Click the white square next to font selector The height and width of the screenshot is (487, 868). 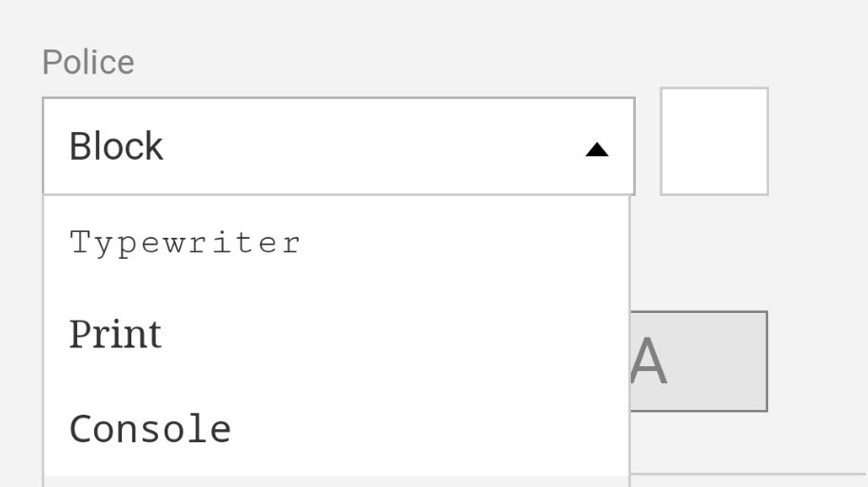pyautogui.click(x=714, y=142)
